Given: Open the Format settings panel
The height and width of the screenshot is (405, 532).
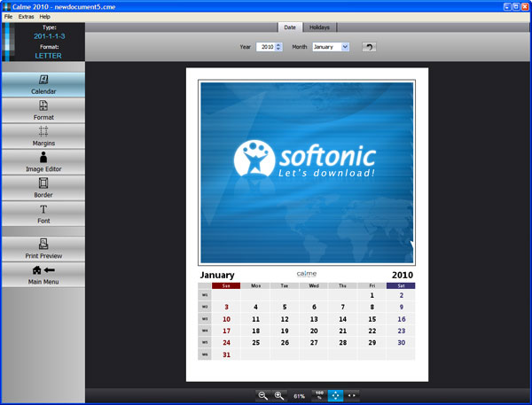Looking at the screenshot, I should pos(43,110).
